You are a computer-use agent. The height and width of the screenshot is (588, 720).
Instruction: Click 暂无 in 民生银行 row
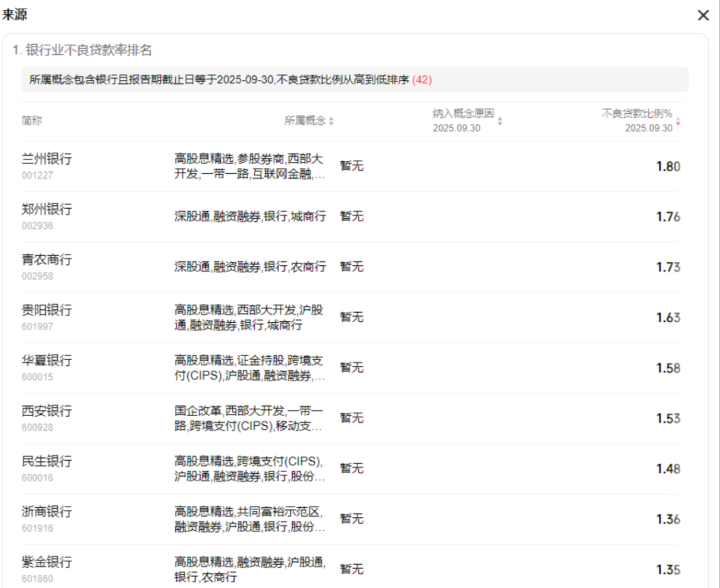pyautogui.click(x=352, y=469)
